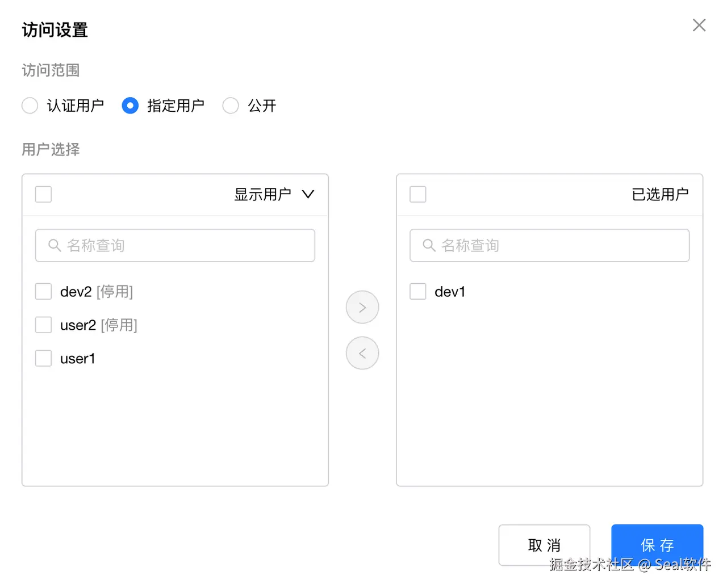Focus the right 名称查询 search field

[x=562, y=245]
